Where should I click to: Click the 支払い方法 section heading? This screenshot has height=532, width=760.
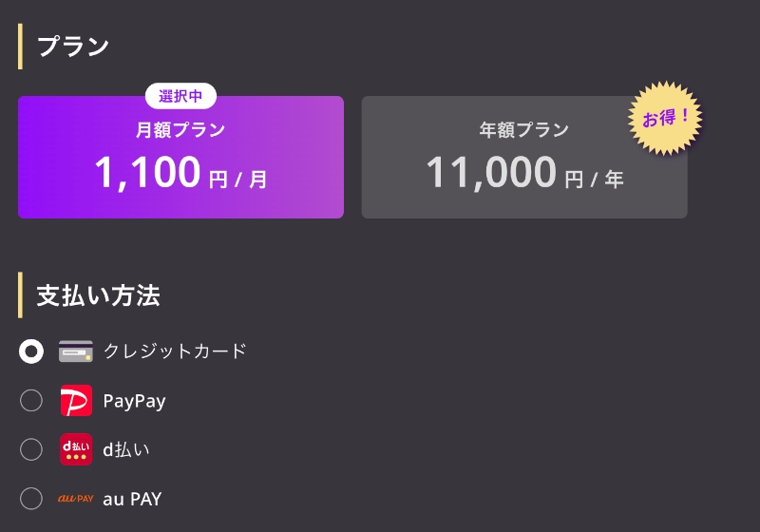(98, 295)
